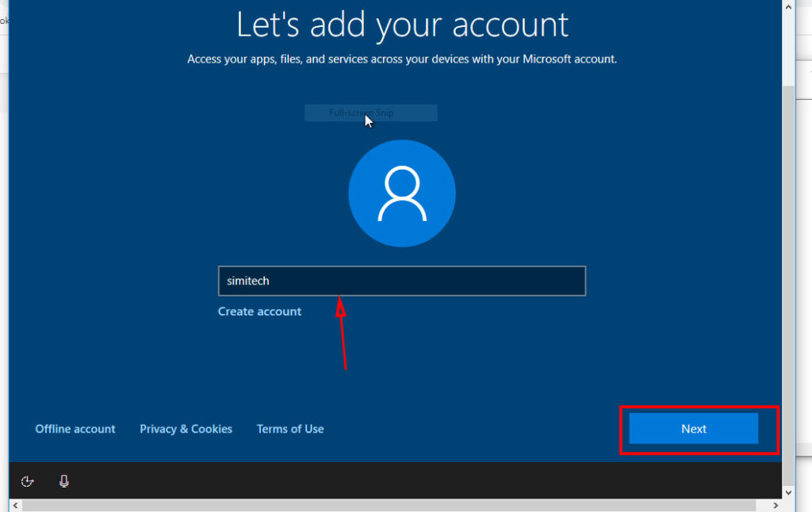Activate the microphone narrator icon
Viewport: 812px width, 512px height.
point(63,481)
